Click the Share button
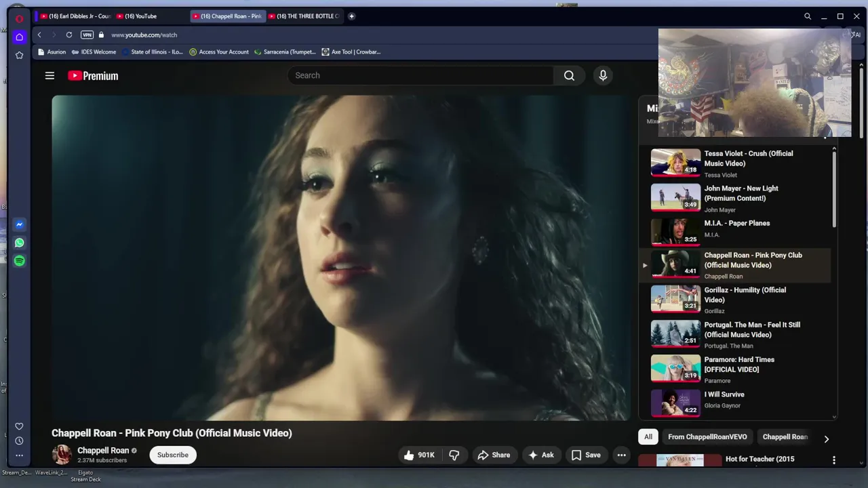Viewport: 868px width, 488px height. 494,455
